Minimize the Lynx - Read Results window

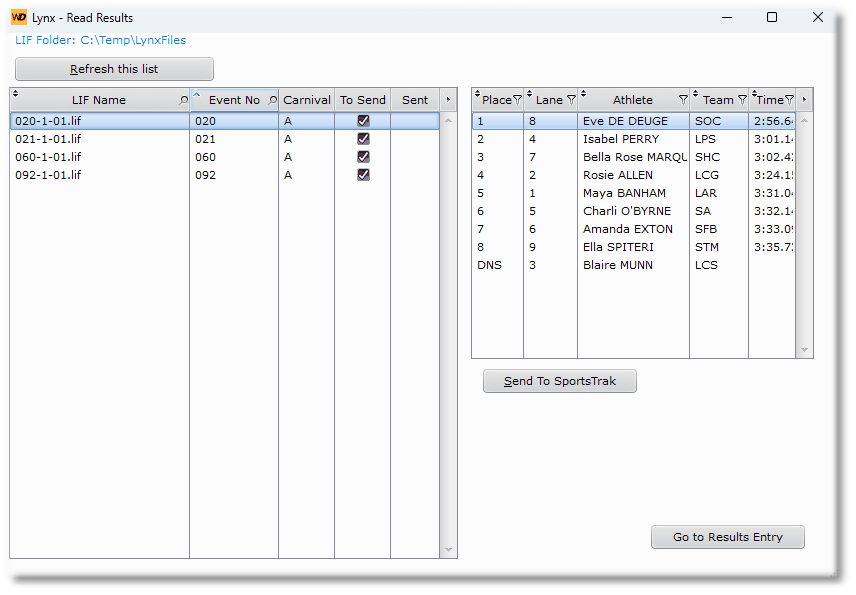coord(727,17)
